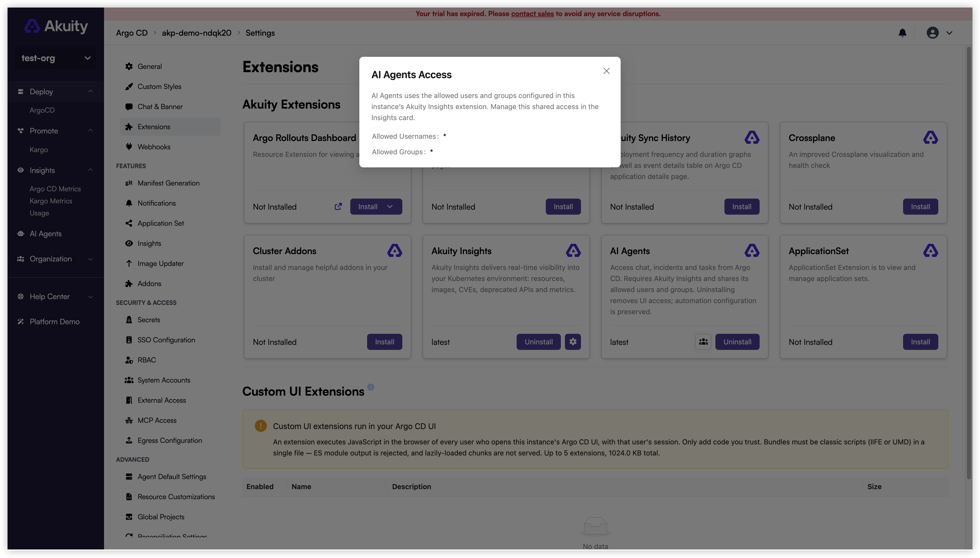
Task: Click Custom UI Extensions info icon
Action: (370, 387)
